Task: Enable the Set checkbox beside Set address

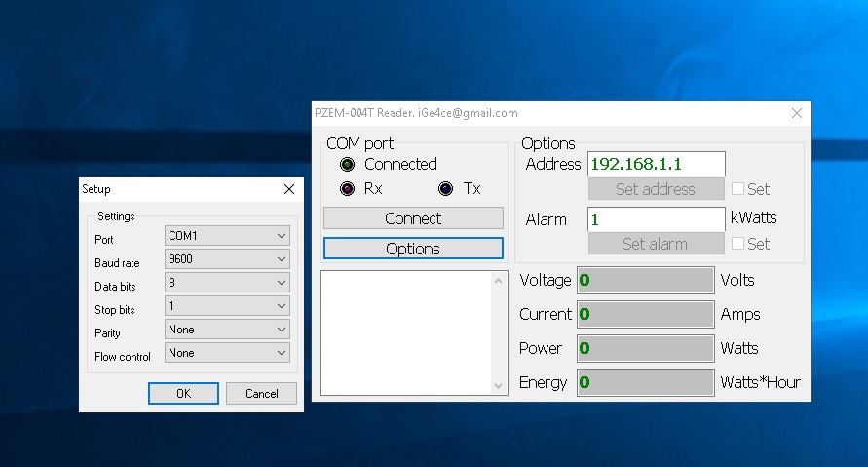Action: coord(738,189)
